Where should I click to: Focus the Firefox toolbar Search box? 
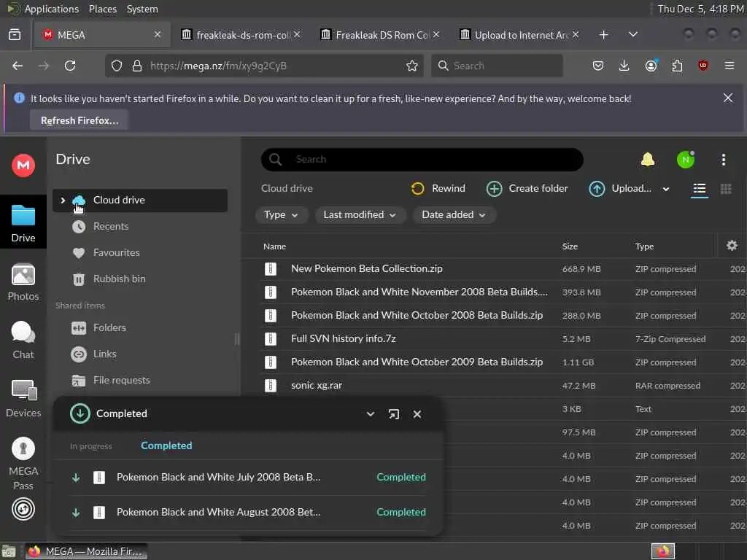tap(497, 66)
